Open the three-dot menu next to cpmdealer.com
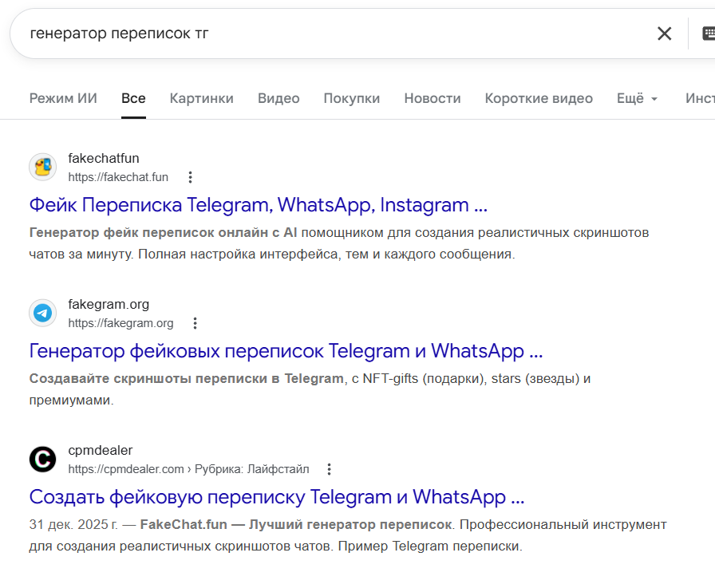The image size is (715, 588). point(330,469)
